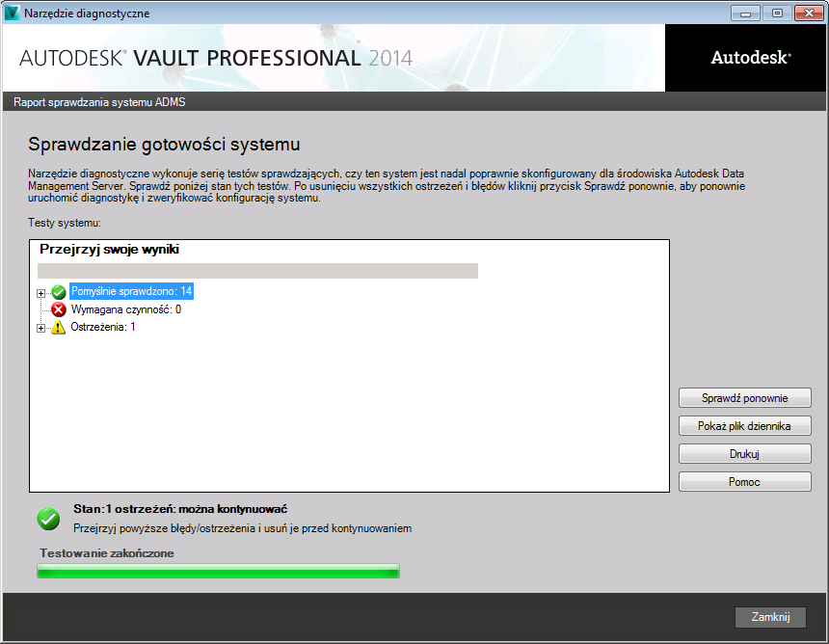Image resolution: width=829 pixels, height=644 pixels.
Task: Select the Ostrzeżenia: 1 tree row
Action: [x=103, y=327]
